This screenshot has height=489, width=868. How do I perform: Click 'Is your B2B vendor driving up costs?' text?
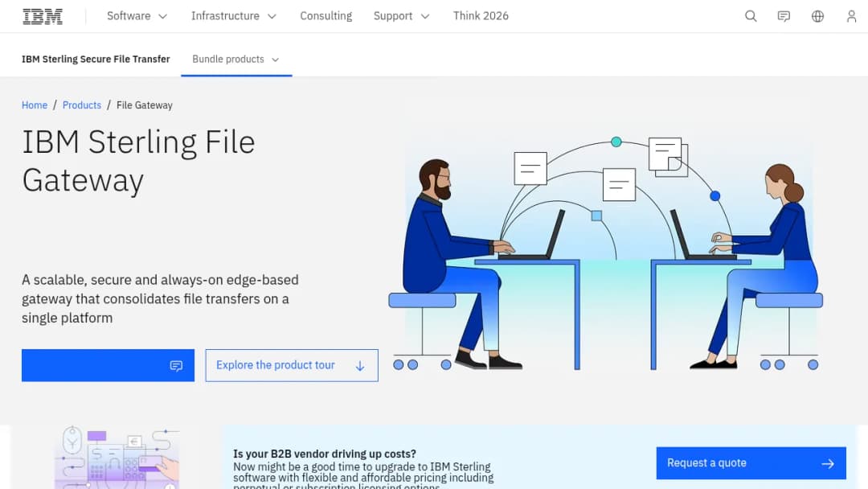tap(325, 454)
